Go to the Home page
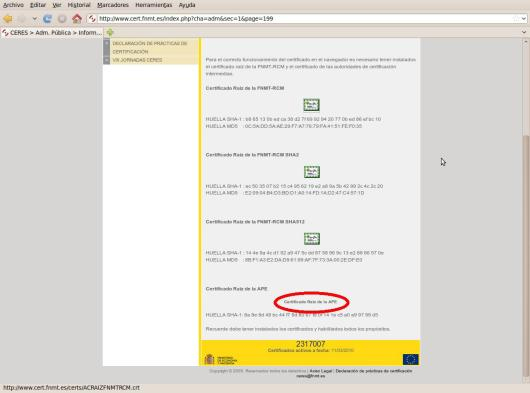 pyautogui.click(x=77, y=19)
